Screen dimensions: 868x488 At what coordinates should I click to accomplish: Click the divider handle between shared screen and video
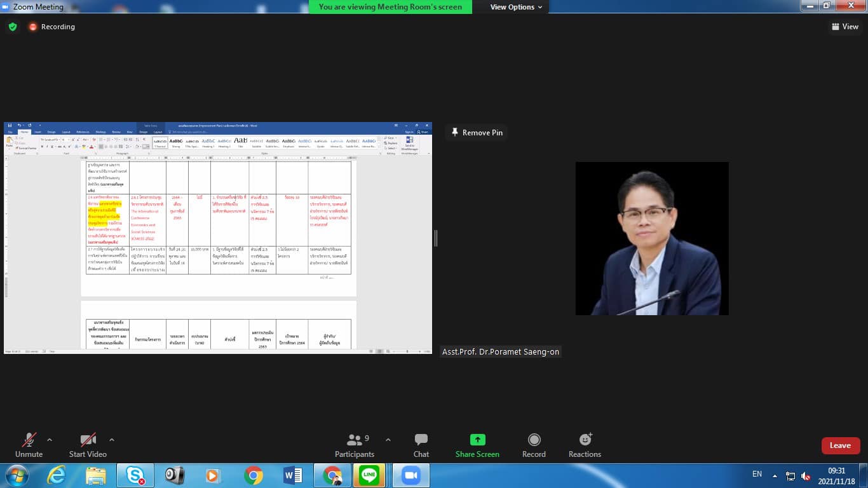coord(436,238)
